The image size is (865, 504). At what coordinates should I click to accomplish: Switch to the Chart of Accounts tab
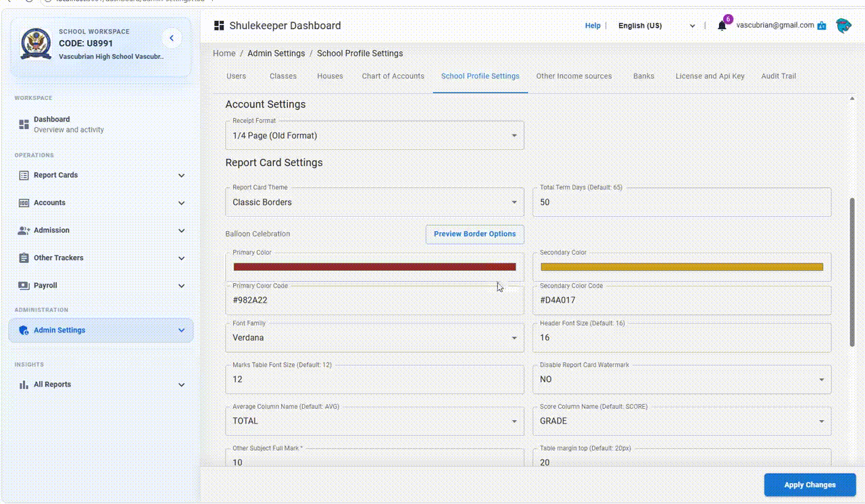(x=393, y=76)
